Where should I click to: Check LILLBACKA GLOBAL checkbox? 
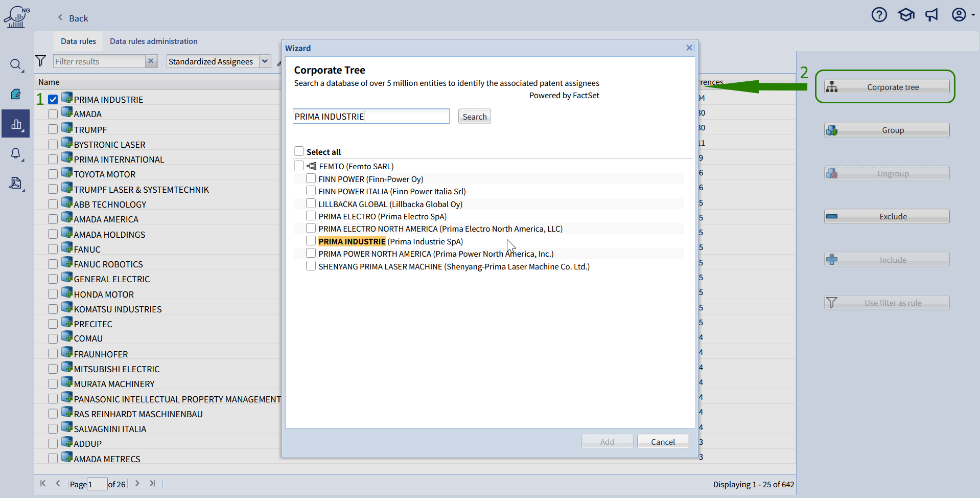click(x=311, y=203)
